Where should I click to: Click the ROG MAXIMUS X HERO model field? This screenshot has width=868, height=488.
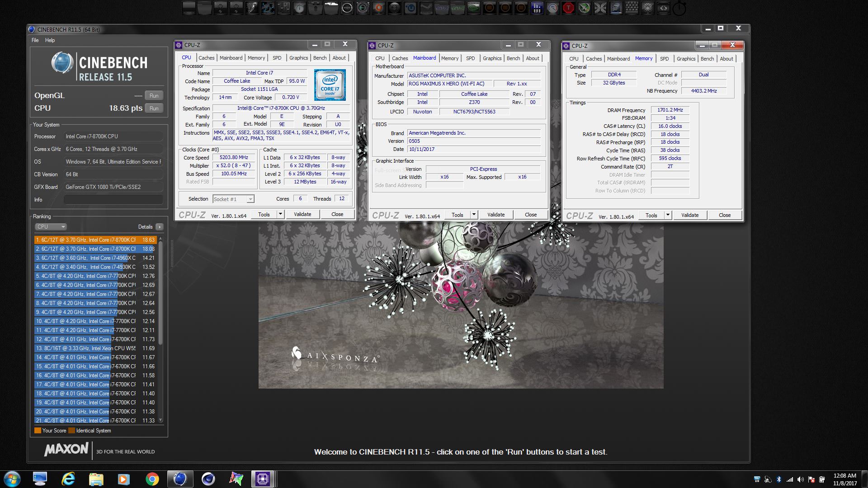point(449,84)
